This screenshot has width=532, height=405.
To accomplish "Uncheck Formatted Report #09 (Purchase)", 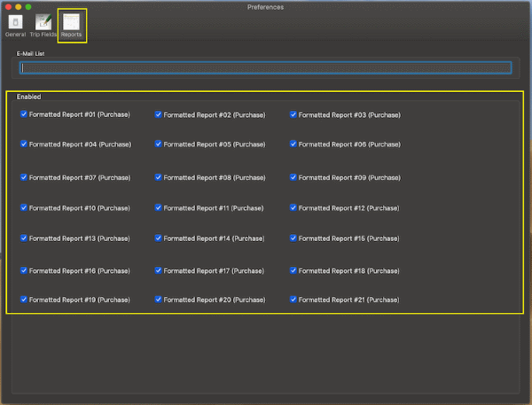I will point(293,177).
